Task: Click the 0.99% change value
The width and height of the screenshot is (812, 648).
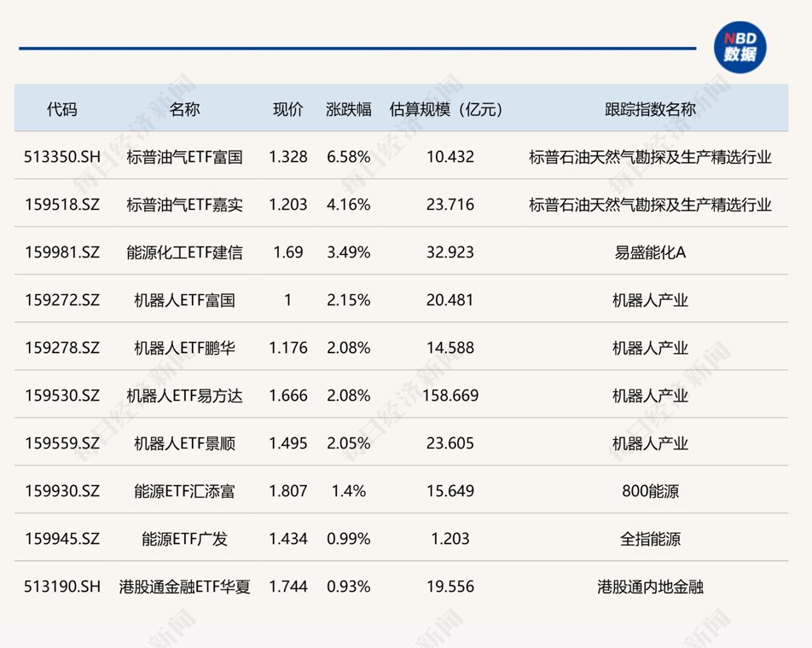Action: pos(349,538)
